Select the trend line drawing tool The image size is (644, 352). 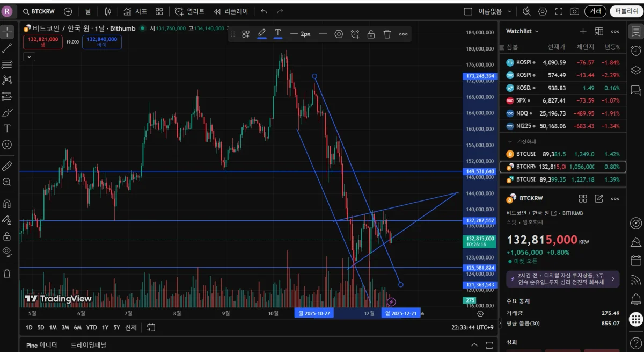point(7,48)
